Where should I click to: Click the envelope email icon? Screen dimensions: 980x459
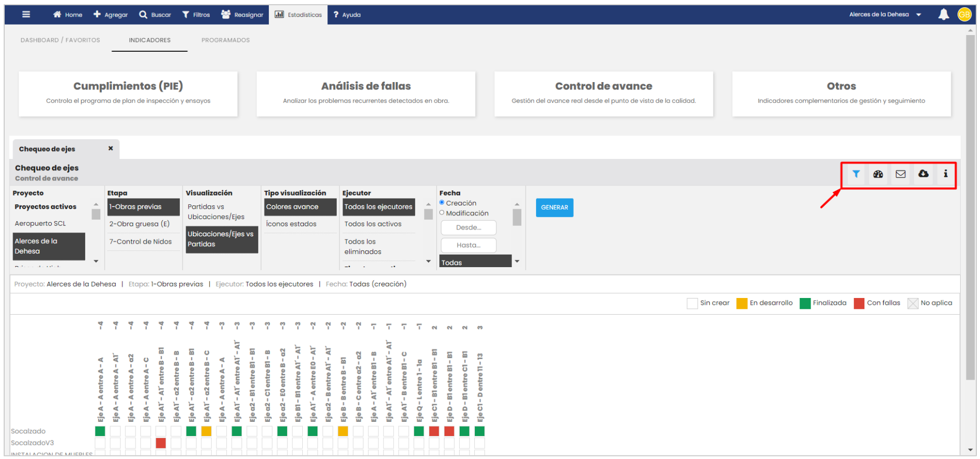coord(901,174)
